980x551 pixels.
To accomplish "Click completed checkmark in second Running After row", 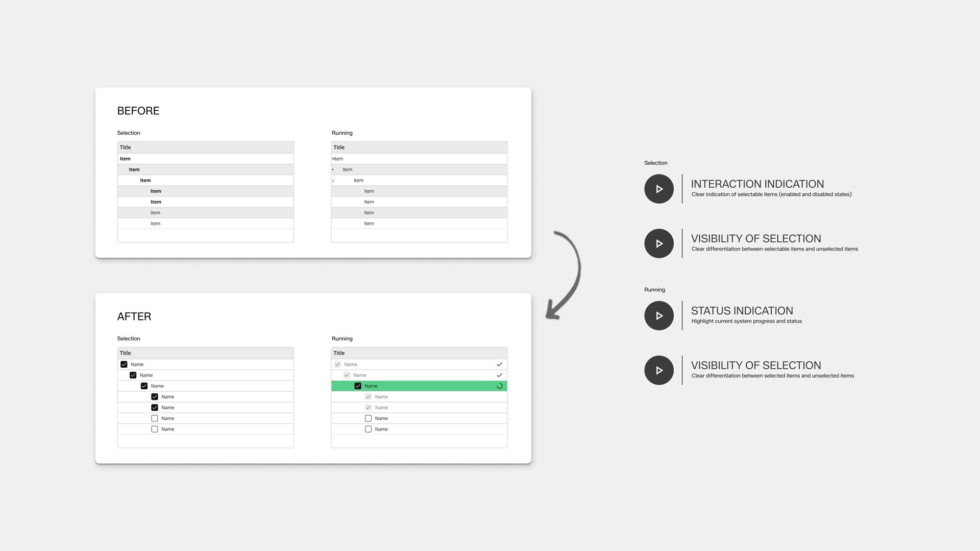I will 499,375.
